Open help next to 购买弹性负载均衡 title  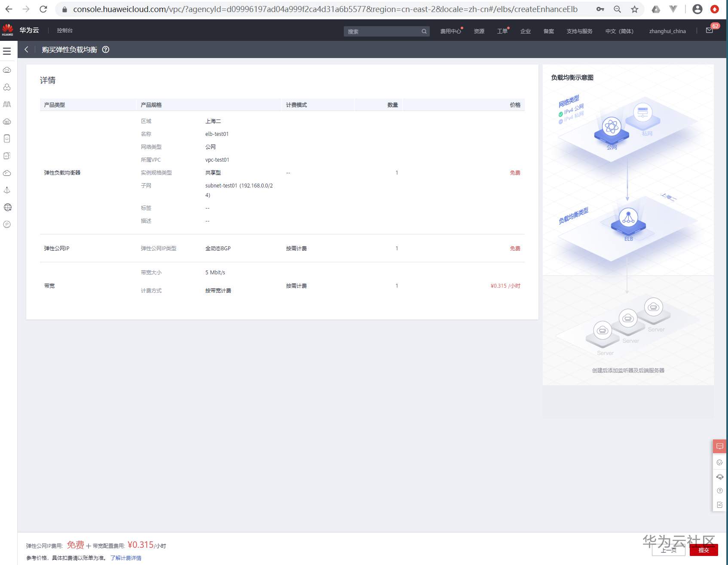click(106, 49)
